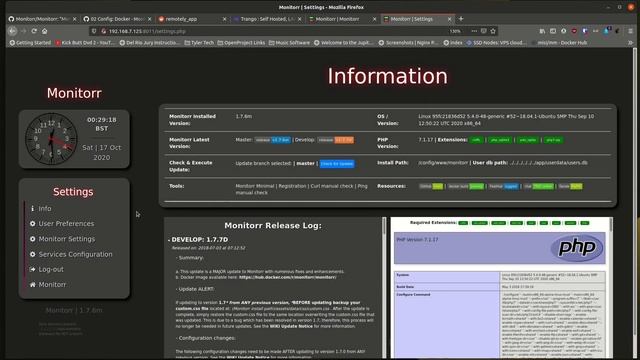Switch to the Trango Self Hosted tab
Screen dimensions: 640x360
pyautogui.click(x=267, y=19)
